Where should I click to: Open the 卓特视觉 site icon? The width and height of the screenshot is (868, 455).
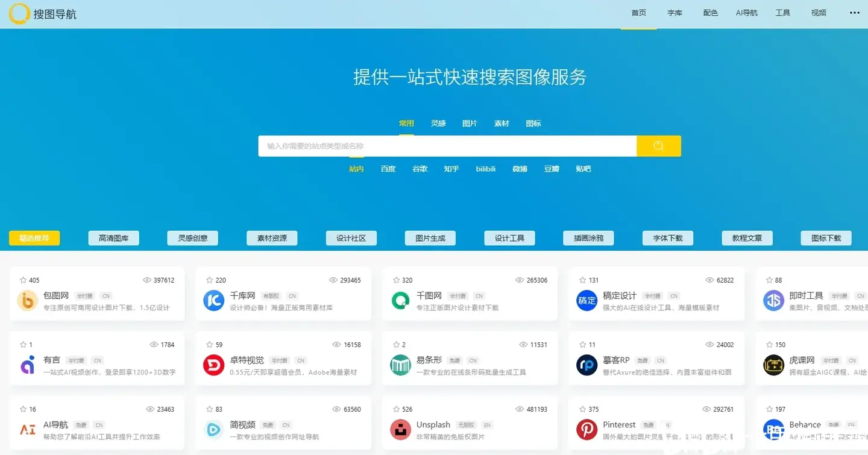(x=214, y=365)
